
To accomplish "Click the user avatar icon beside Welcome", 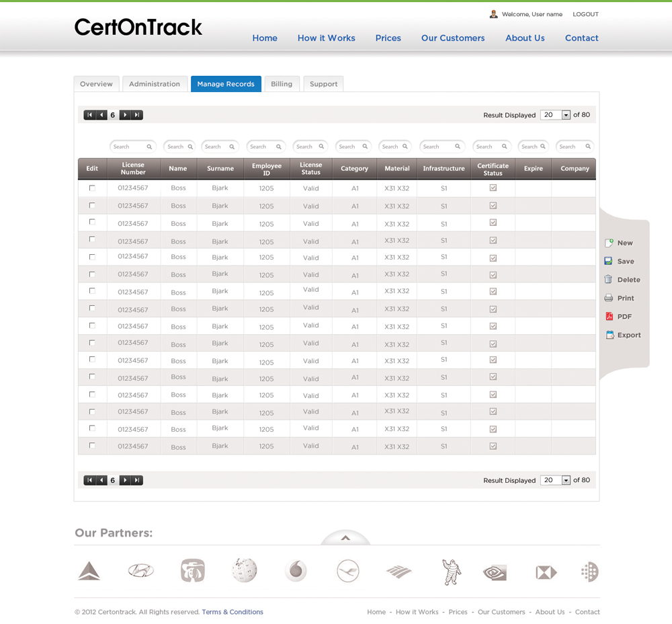I will pos(494,14).
